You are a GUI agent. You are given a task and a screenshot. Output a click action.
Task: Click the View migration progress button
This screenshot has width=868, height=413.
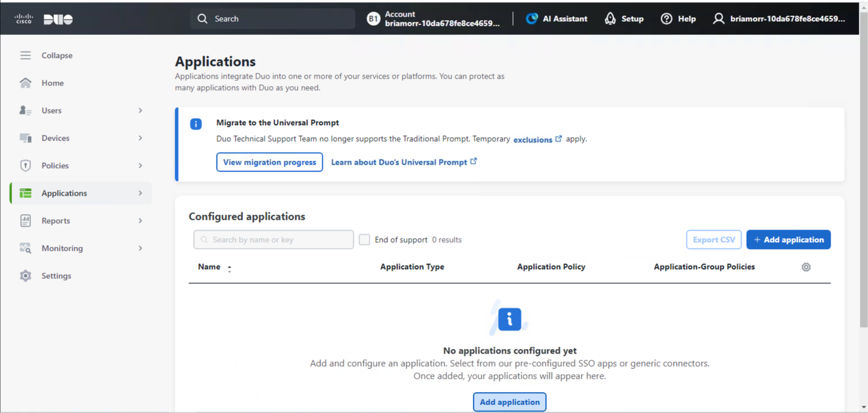pyautogui.click(x=269, y=162)
